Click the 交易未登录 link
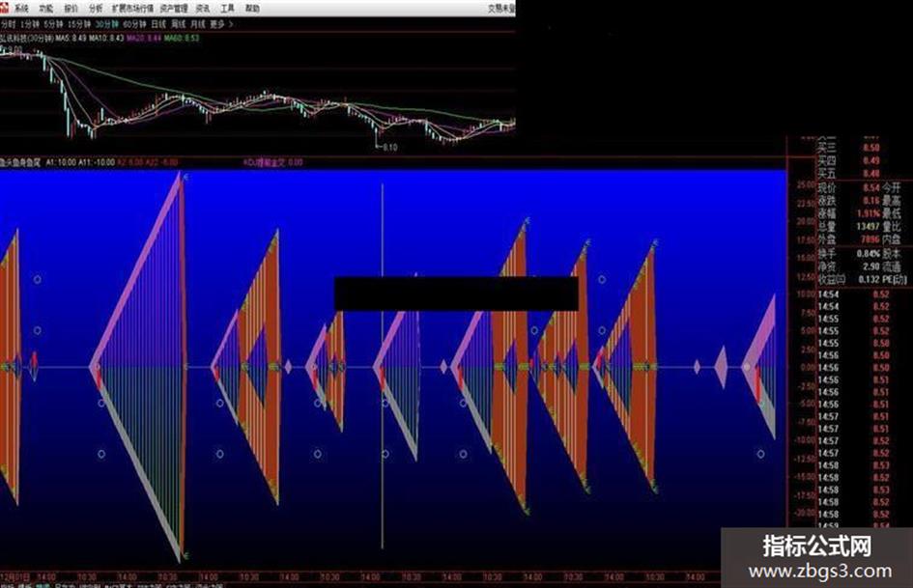The width and height of the screenshot is (913, 588). [x=501, y=9]
